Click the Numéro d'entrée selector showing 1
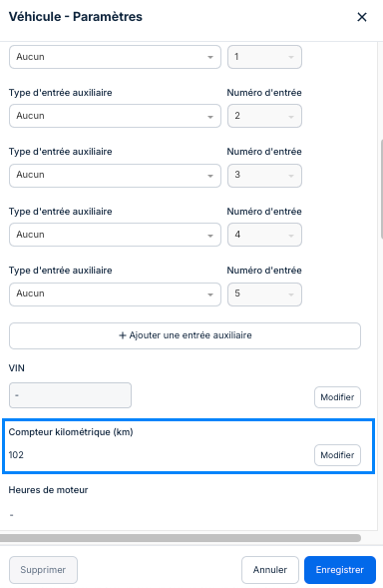 click(x=264, y=57)
